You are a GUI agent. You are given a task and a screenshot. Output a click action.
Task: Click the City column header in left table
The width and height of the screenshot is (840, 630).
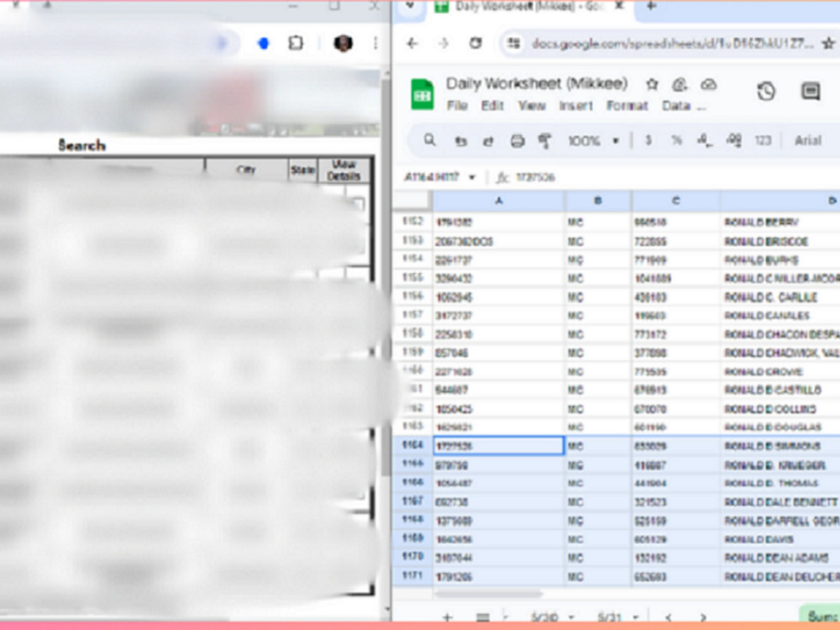point(246,170)
